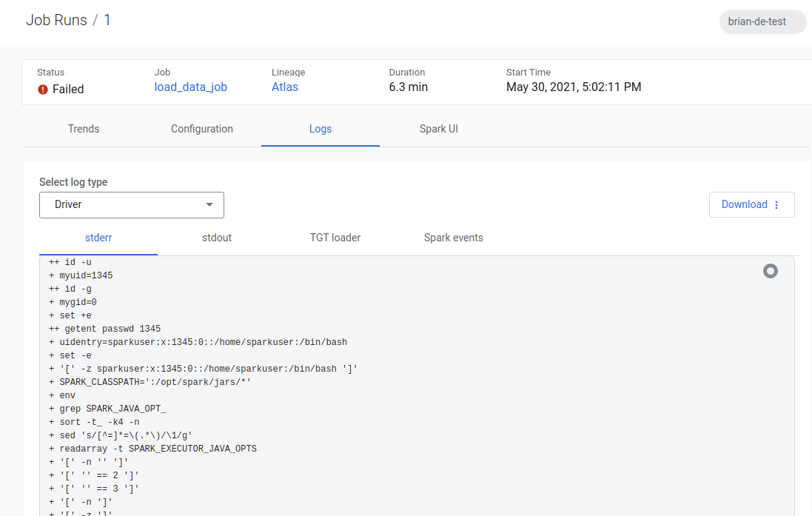Select the Logs tab

321,129
